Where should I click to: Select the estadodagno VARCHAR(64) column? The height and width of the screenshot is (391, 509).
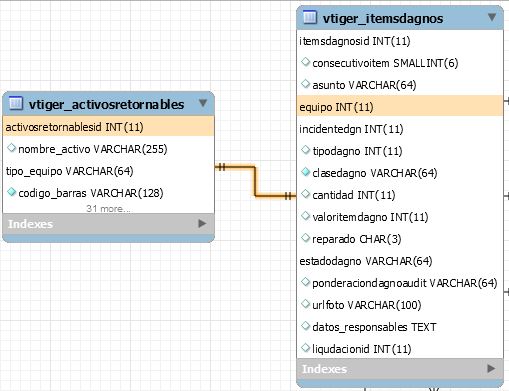click(x=366, y=261)
